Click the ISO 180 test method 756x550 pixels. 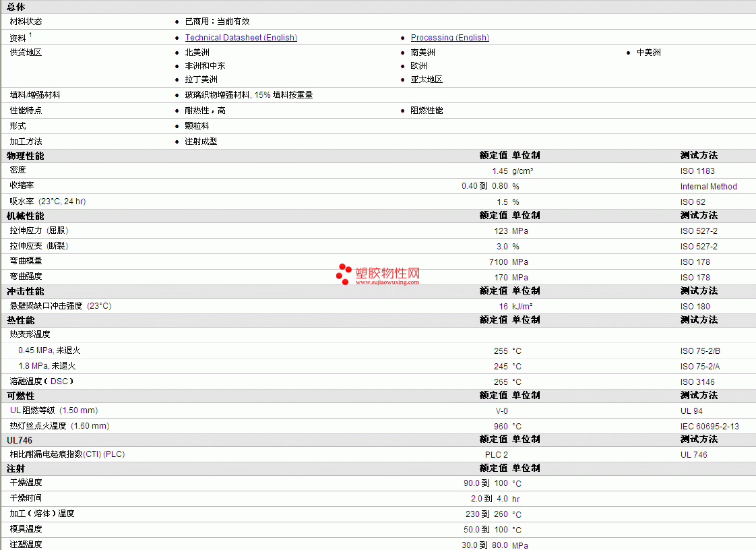pyautogui.click(x=695, y=307)
